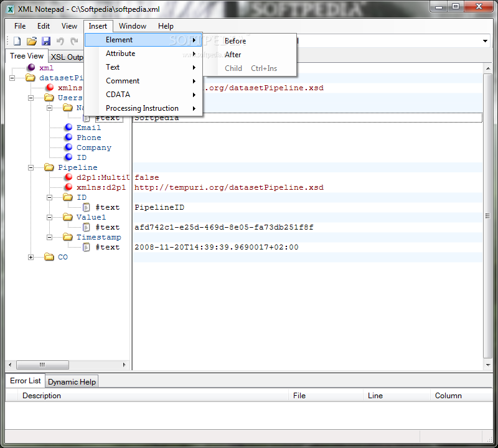Click the afd742c1 GUID value cell
This screenshot has width=498, height=448.
point(308,227)
